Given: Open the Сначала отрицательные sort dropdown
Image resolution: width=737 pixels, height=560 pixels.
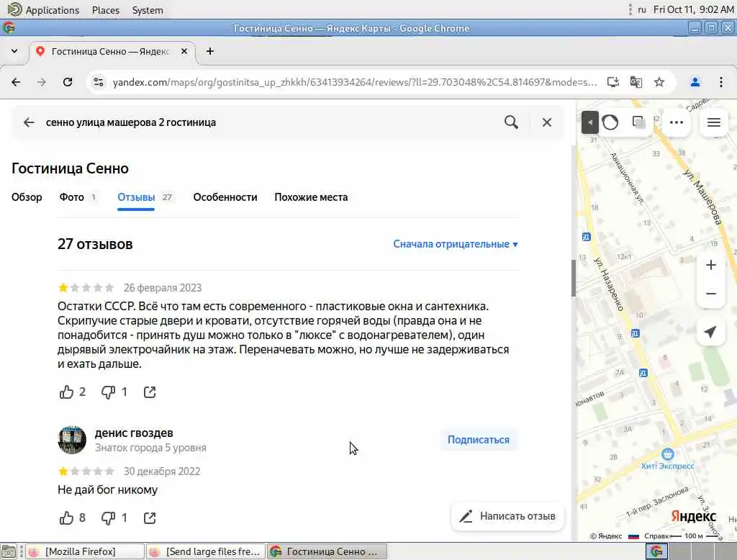Looking at the screenshot, I should (456, 244).
